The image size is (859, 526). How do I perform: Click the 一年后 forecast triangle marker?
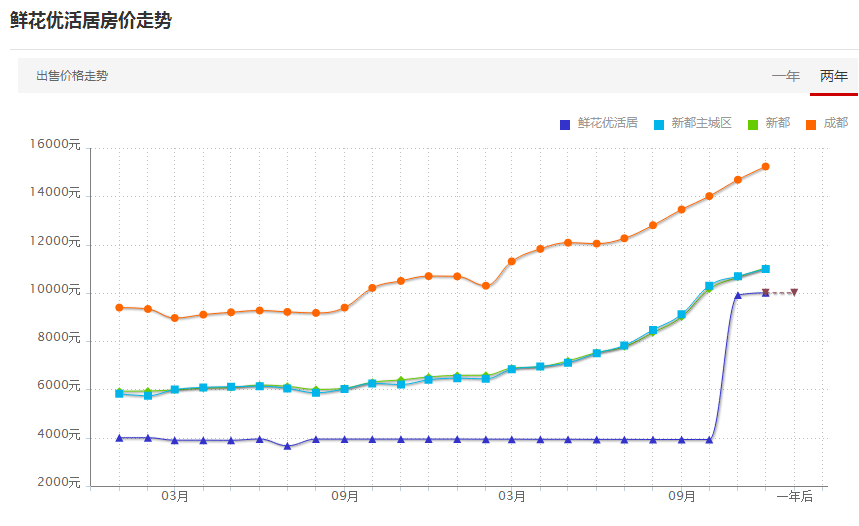794,293
